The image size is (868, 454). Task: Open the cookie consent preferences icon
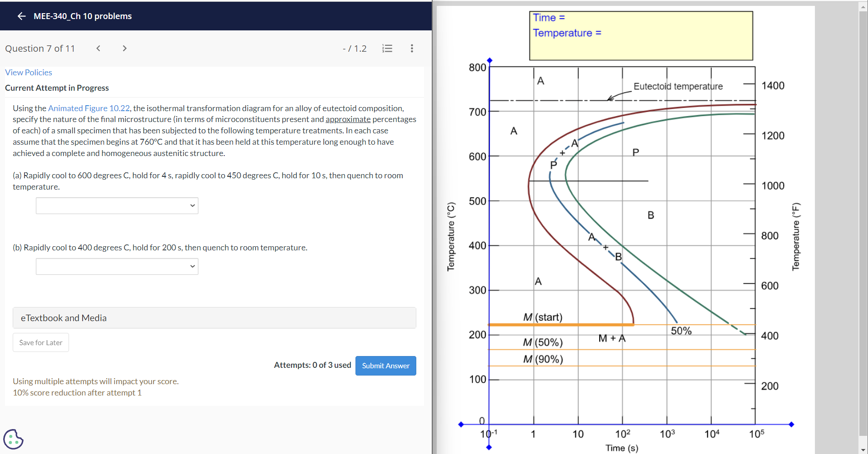[x=14, y=439]
